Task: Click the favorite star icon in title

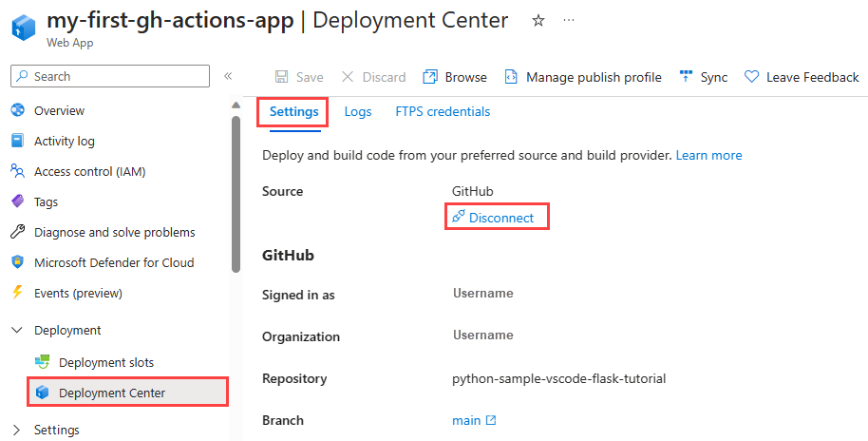Action: 538,20
